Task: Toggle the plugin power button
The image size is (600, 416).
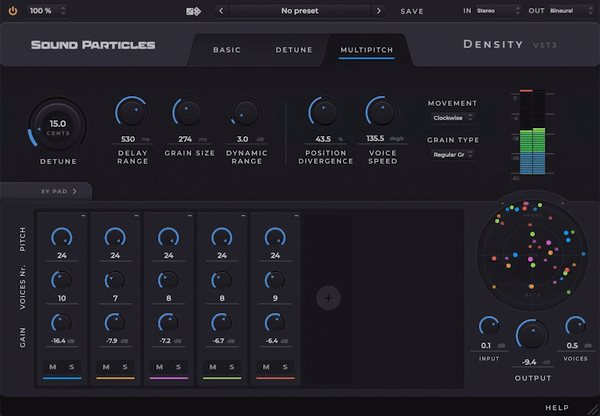Action: pos(12,10)
